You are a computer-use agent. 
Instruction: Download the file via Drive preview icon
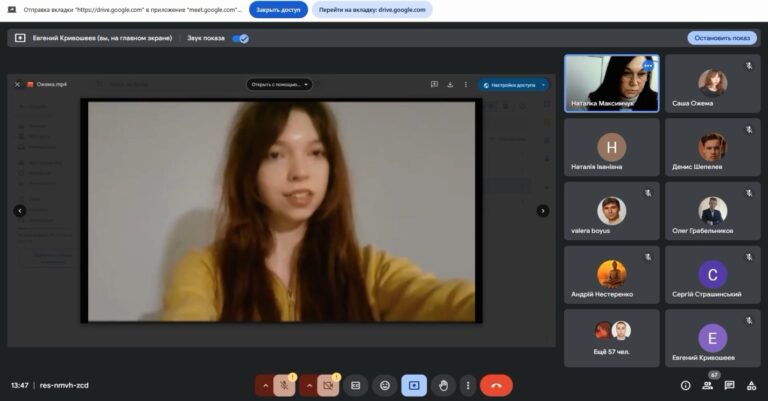pos(450,84)
